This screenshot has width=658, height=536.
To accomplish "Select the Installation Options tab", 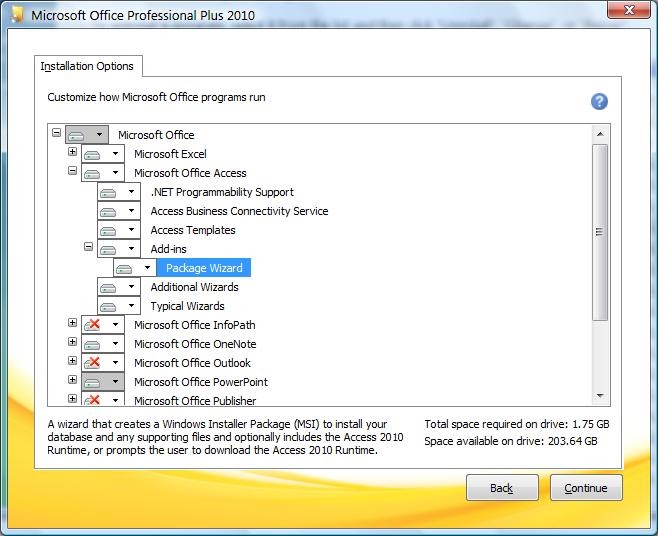I will pyautogui.click(x=87, y=66).
